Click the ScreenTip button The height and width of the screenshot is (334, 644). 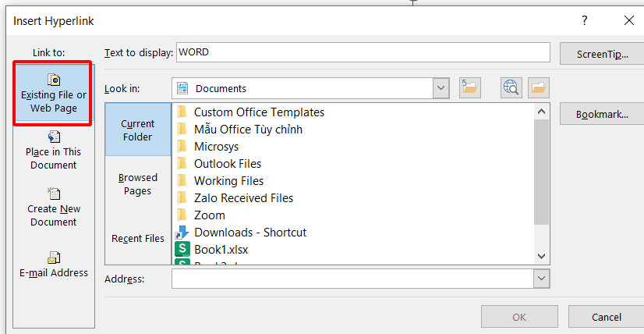602,53
